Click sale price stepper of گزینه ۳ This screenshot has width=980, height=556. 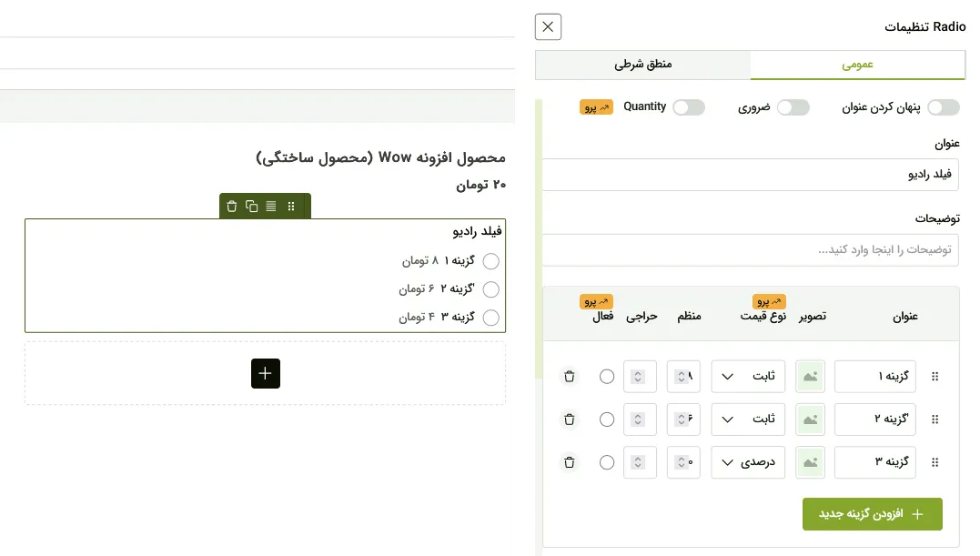coord(638,463)
